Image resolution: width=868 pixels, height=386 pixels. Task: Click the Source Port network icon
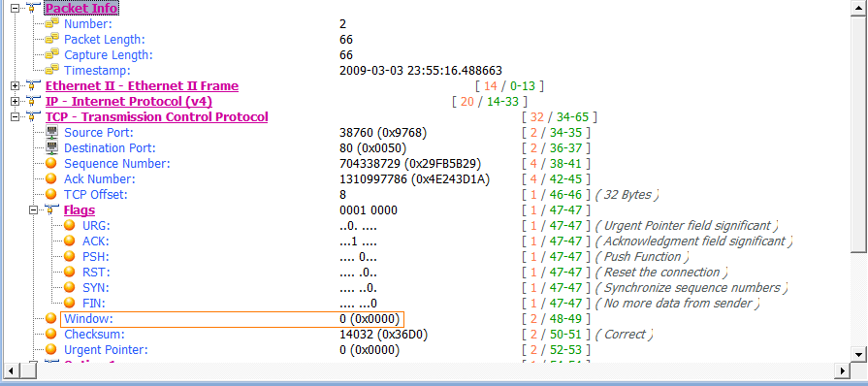coord(51,132)
